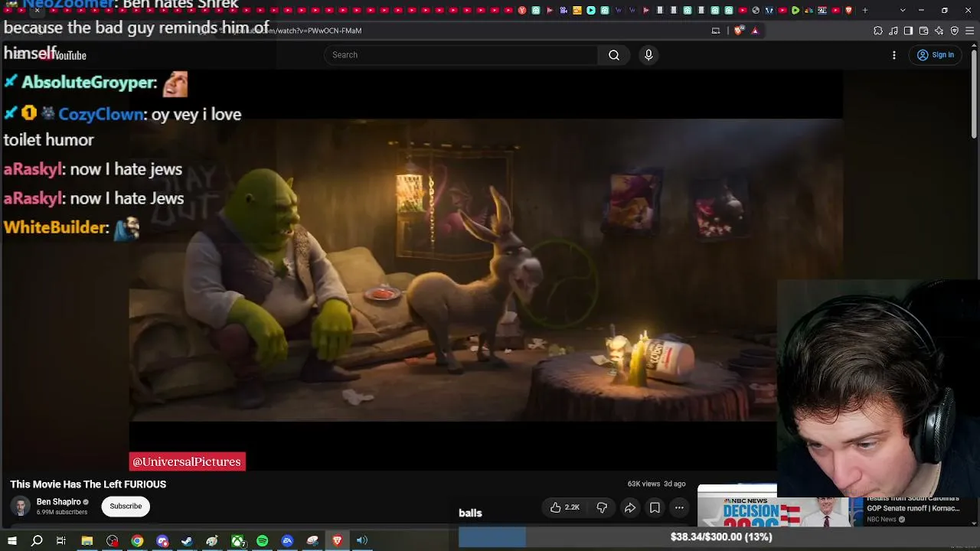Subscribe to the Ben Shapiro channel
Screen dimensions: 980x551
126,507
